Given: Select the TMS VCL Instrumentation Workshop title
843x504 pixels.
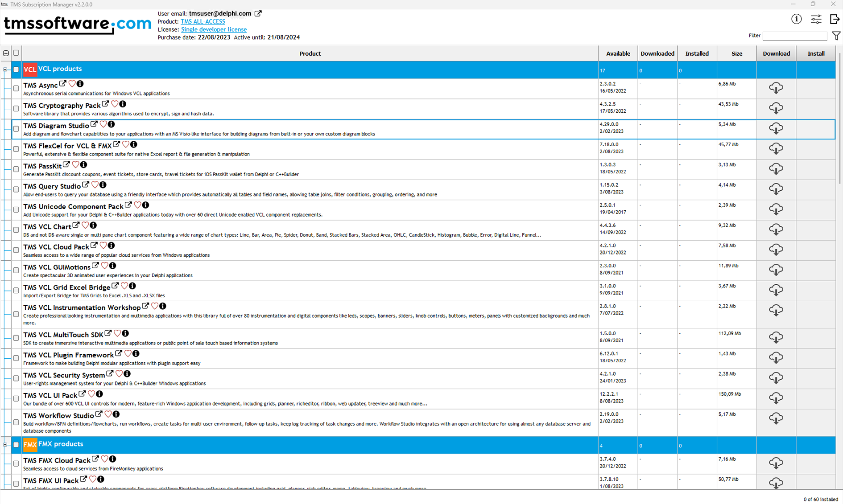Looking at the screenshot, I should point(82,308).
